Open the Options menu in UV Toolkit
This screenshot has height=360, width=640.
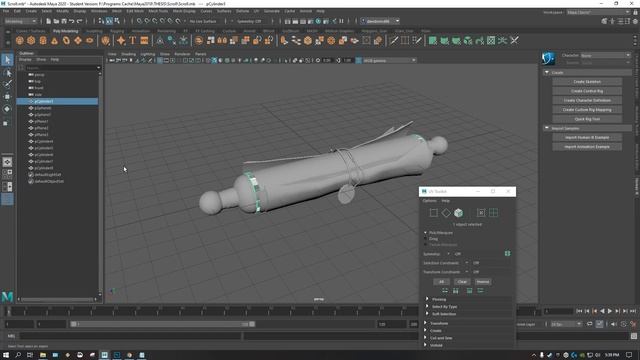(429, 201)
